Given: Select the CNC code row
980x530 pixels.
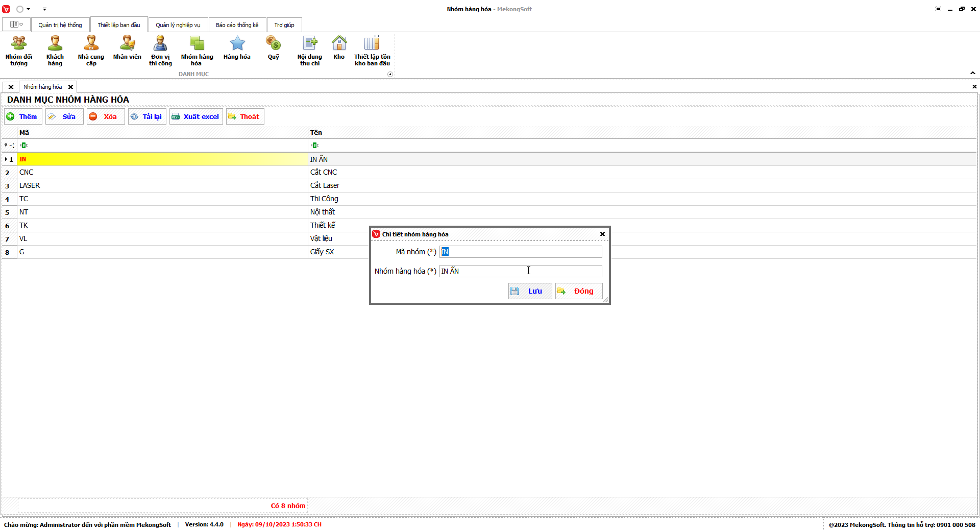Looking at the screenshot, I should 162,173.
